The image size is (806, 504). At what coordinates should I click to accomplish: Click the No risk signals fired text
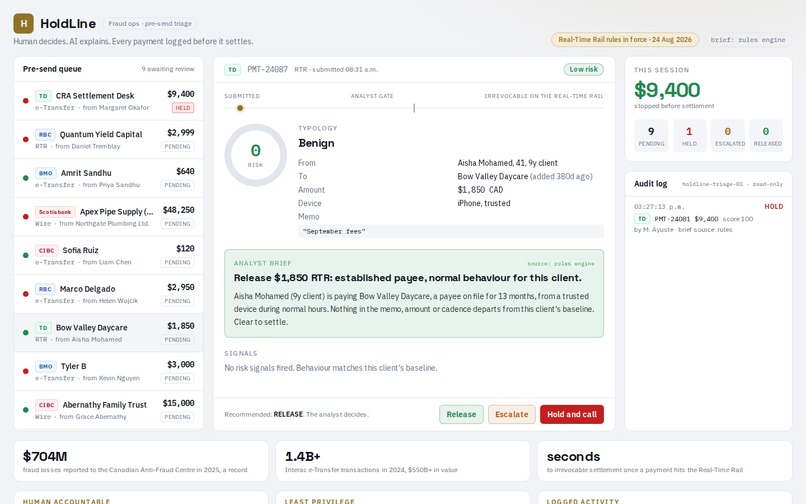tap(331, 368)
